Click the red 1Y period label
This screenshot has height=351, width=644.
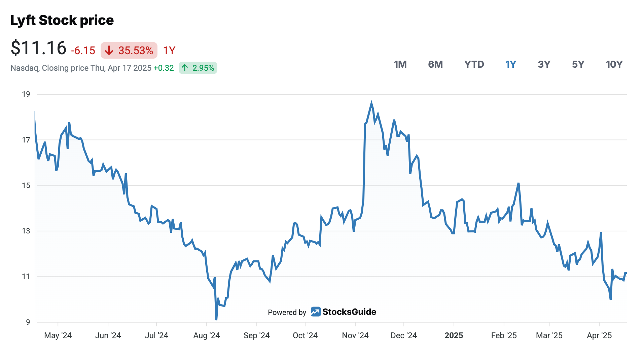pos(169,51)
